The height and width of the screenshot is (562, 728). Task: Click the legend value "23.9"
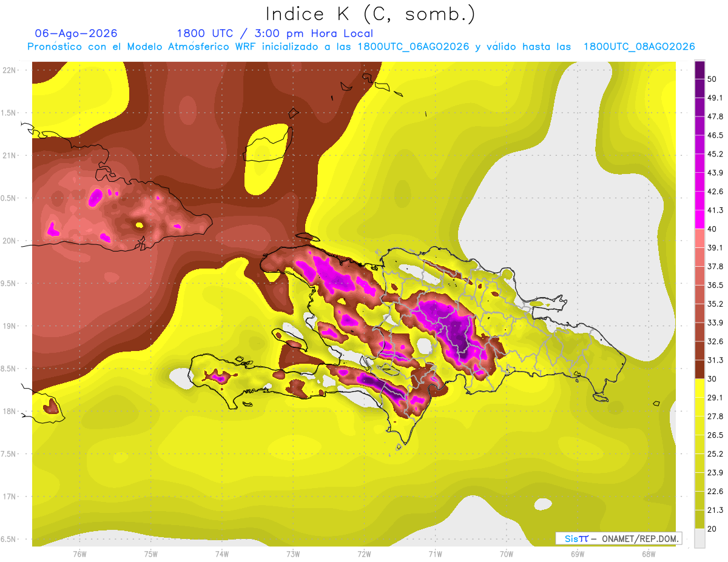click(x=715, y=473)
